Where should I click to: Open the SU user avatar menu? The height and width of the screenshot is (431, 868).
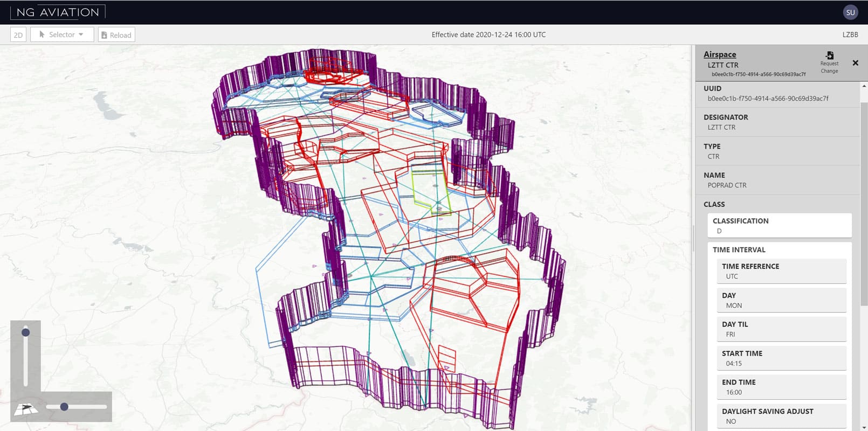point(850,12)
